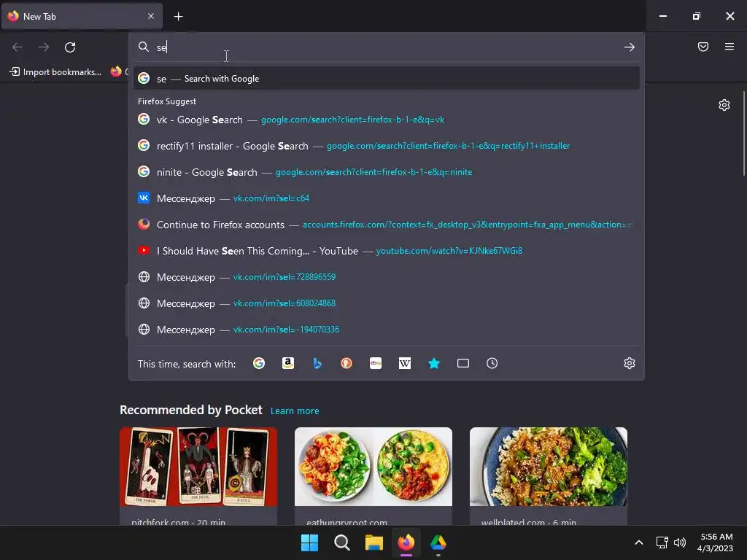Viewport: 747px width, 560px height.
Task: Open search settings gear in suggestion panel
Action: coord(630,363)
